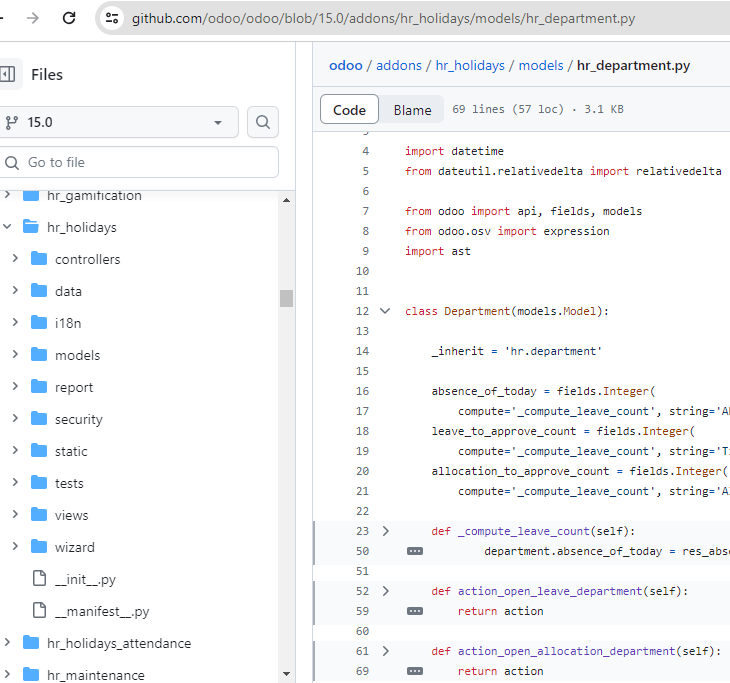This screenshot has height=683, width=730.
Task: Click ellipsis to unfold line 59 code
Action: click(x=415, y=611)
